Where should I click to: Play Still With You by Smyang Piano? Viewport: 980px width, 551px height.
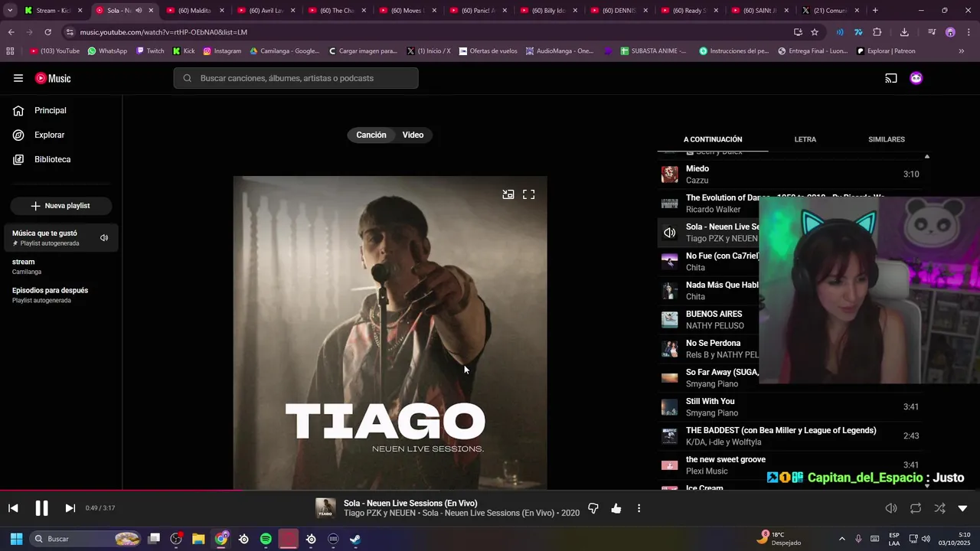tap(791, 407)
